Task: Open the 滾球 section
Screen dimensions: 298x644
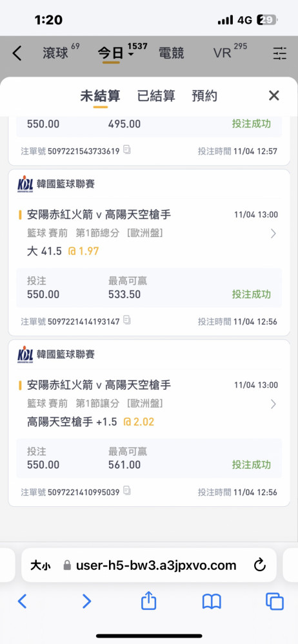Action: [x=55, y=53]
